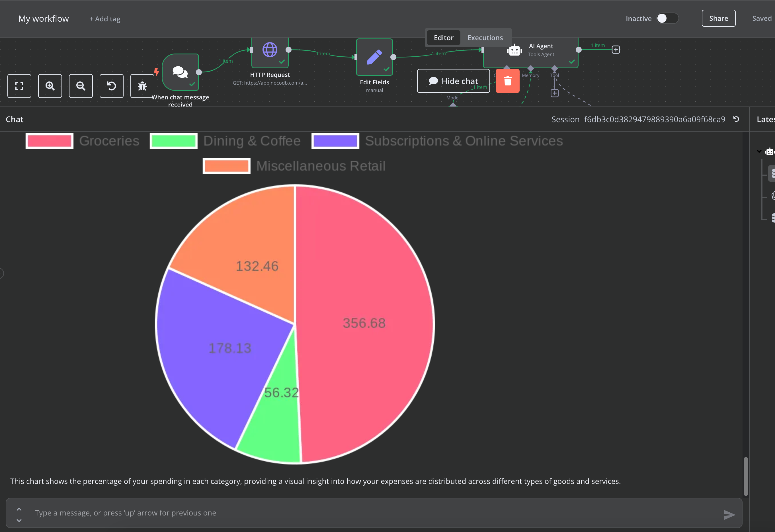Switch to the Executions tab
Viewport: 775px width, 532px height.
(485, 37)
